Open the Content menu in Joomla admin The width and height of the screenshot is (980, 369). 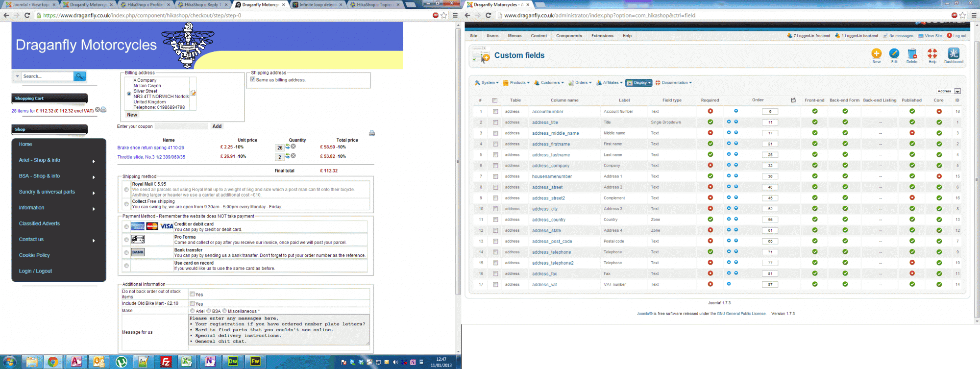point(539,36)
